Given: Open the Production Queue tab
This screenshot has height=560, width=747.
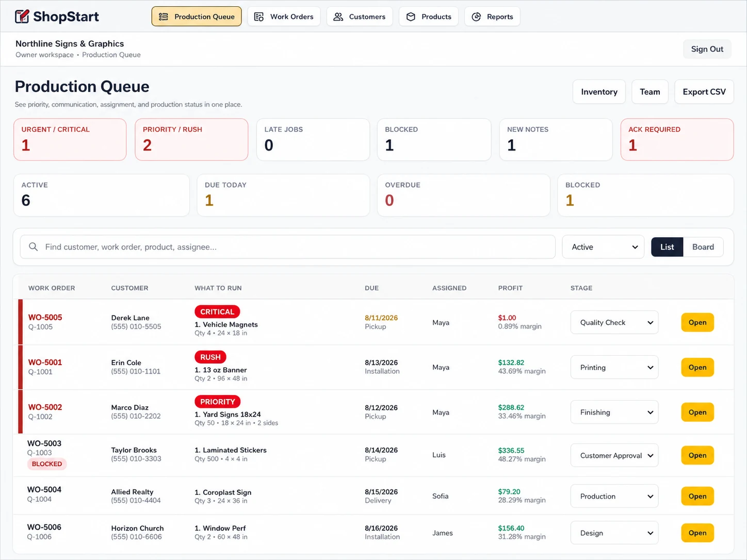Looking at the screenshot, I should click(x=197, y=17).
